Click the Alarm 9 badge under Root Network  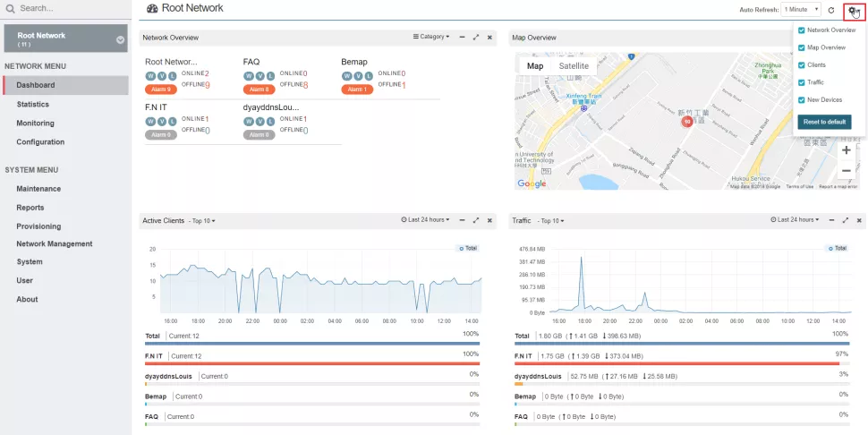(161, 90)
